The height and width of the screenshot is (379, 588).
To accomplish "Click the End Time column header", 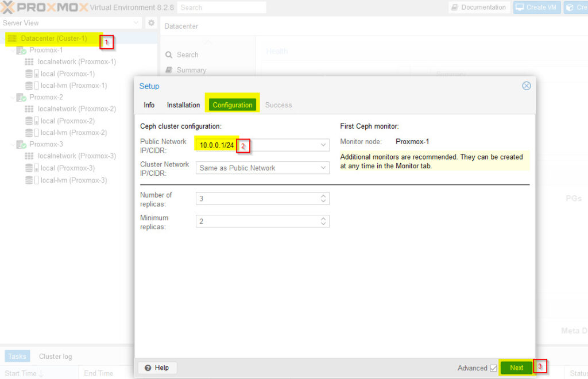I will pos(98,373).
